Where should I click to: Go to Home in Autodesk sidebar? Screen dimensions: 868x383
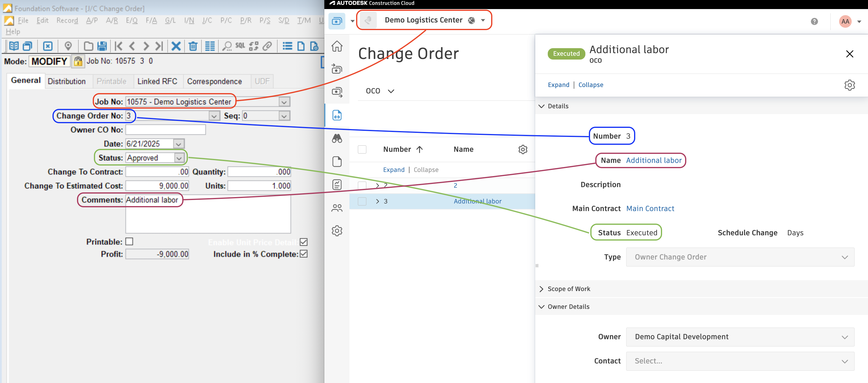[337, 46]
